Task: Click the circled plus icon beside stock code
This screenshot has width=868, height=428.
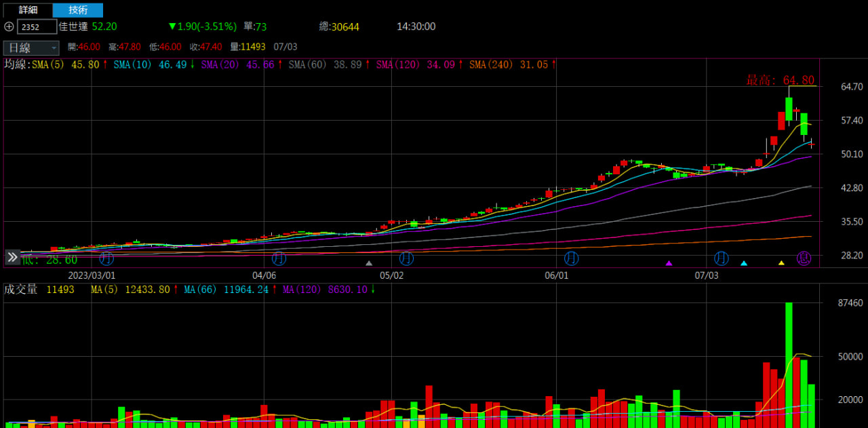Action: tap(8, 26)
